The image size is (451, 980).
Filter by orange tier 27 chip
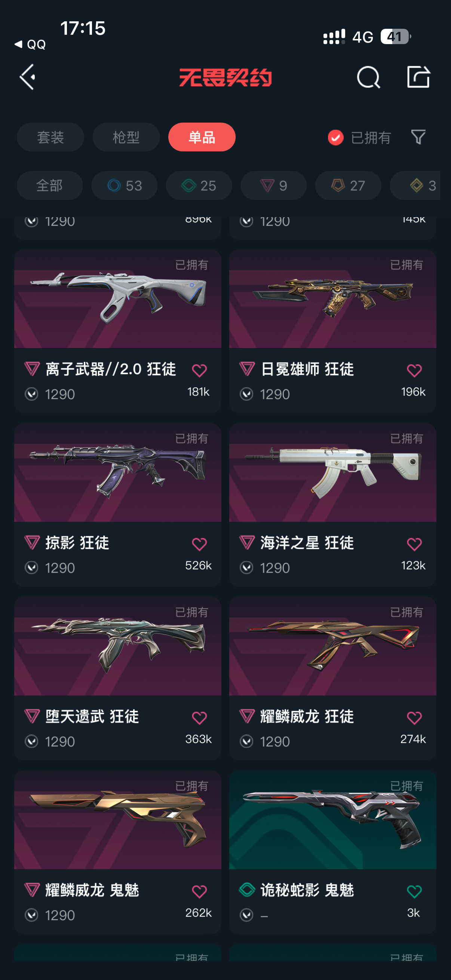(x=348, y=186)
